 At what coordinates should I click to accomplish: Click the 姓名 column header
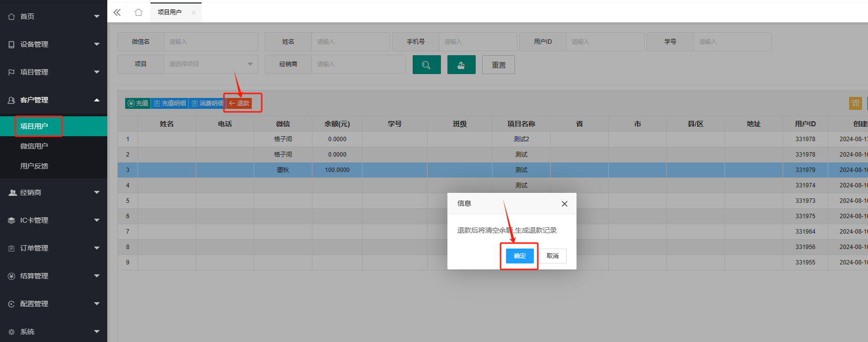pos(167,124)
